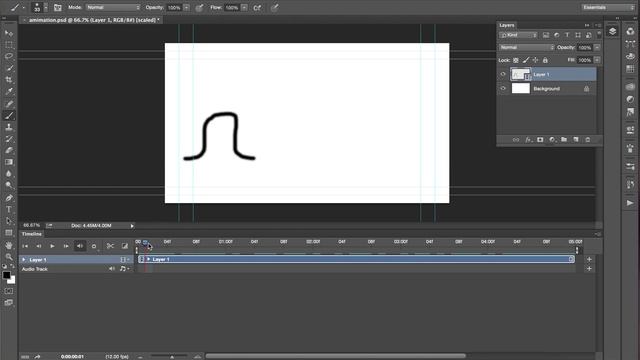Select the Type tool
Viewport: 640px width, 360px height.
(x=9, y=209)
